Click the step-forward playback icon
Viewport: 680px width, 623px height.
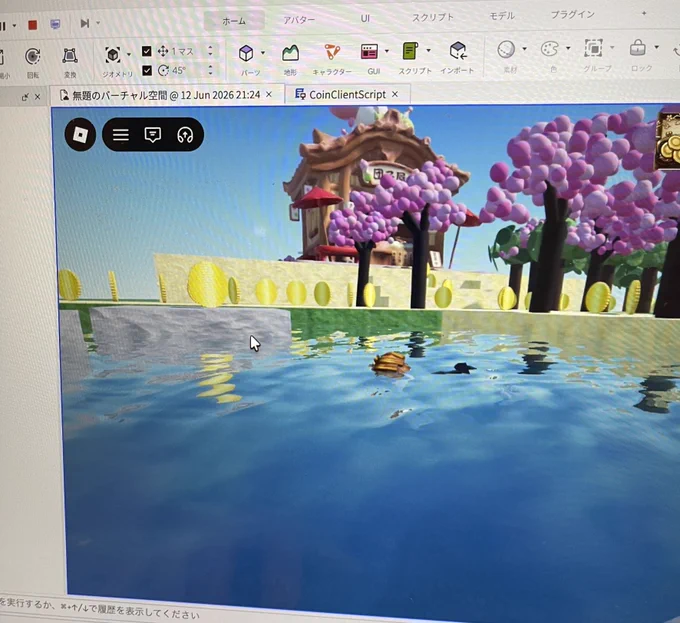tap(85, 23)
